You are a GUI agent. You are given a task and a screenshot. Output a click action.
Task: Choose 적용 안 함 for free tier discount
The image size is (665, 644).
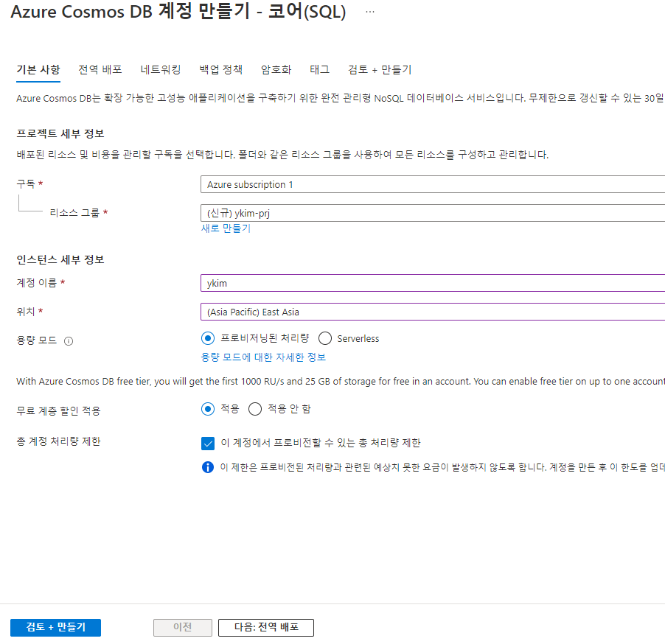(x=255, y=409)
